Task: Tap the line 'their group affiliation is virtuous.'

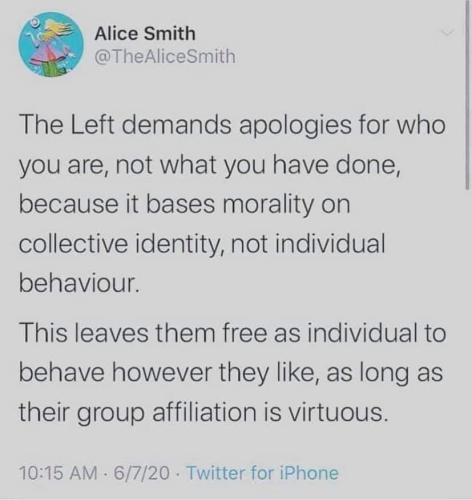Action: pos(204,412)
